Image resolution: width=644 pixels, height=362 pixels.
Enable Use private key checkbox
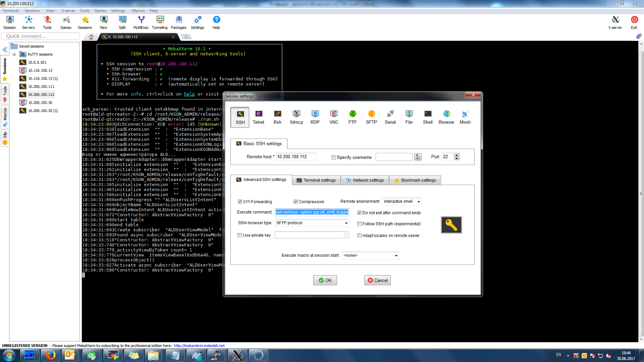point(240,235)
